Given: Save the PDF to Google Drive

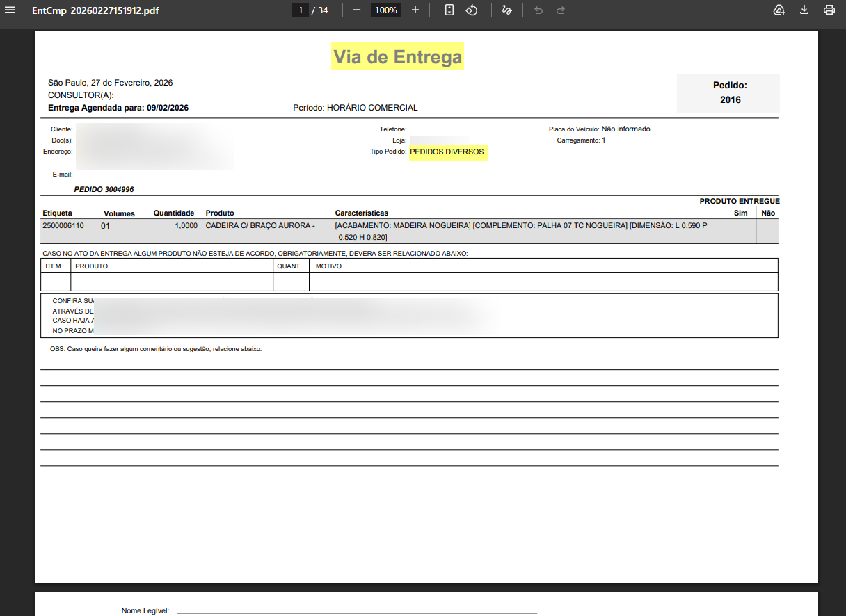Looking at the screenshot, I should click(779, 10).
